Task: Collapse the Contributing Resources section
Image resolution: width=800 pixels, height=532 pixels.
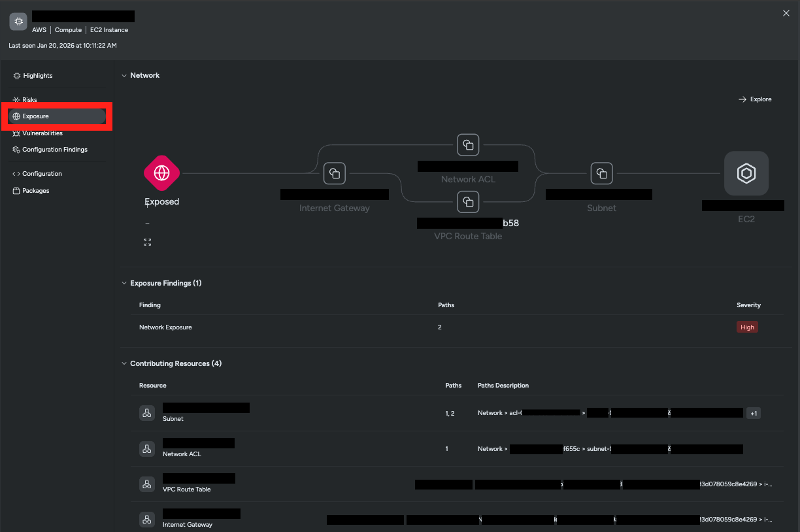Action: [124, 364]
